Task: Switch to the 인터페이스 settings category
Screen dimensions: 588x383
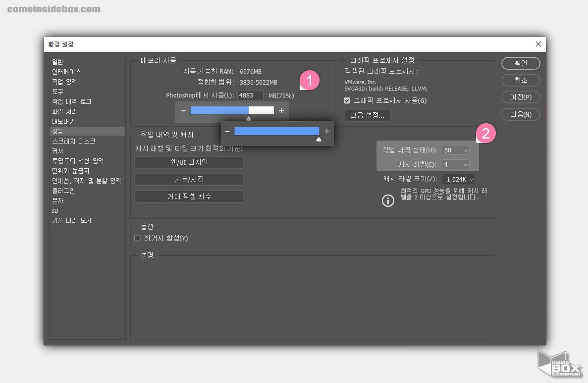Action: pyautogui.click(x=65, y=72)
